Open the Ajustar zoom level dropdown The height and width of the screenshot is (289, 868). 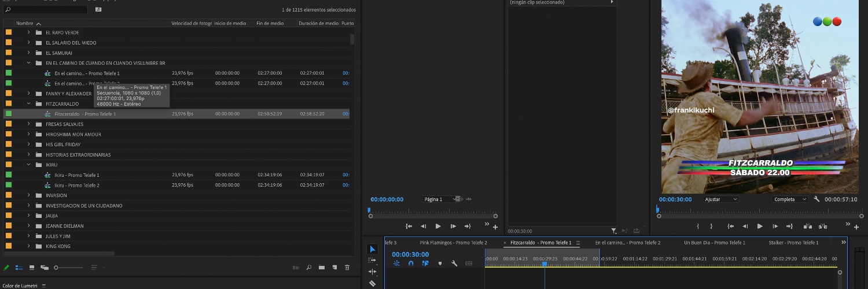click(x=721, y=199)
